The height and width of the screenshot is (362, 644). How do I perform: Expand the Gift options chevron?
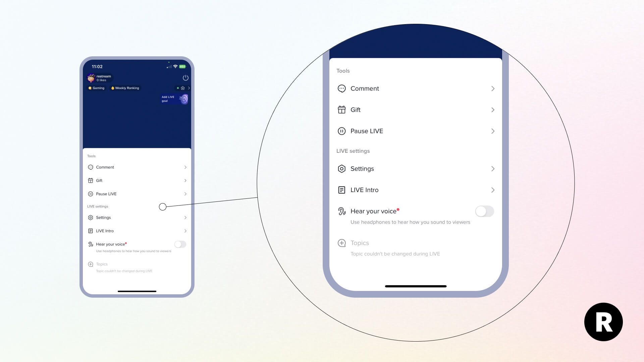(492, 110)
